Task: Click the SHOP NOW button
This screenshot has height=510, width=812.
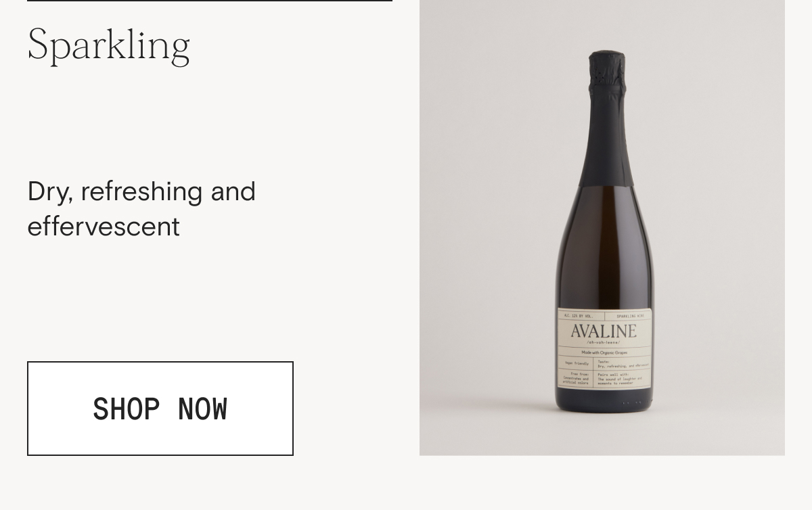Action: pos(160,409)
